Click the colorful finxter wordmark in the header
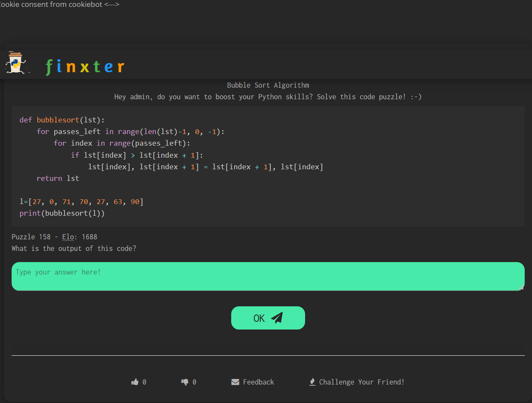Image resolution: width=532 pixels, height=403 pixels. point(85,66)
